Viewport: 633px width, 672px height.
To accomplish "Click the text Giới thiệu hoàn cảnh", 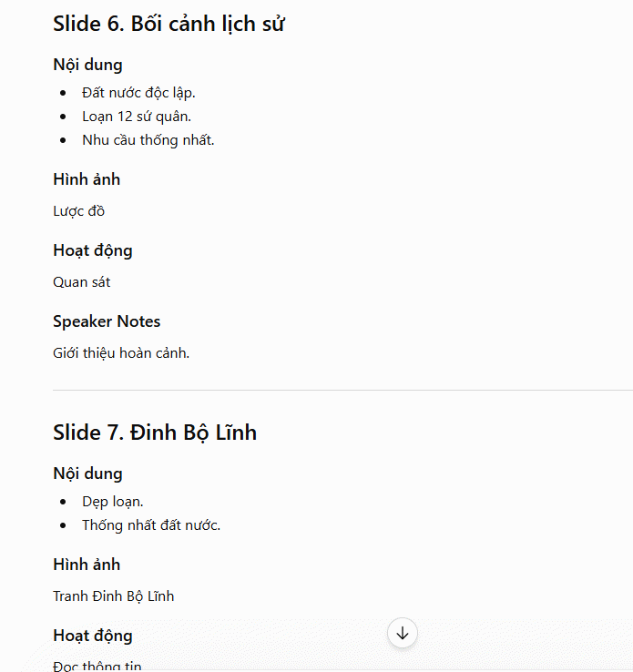I will pos(121,353).
